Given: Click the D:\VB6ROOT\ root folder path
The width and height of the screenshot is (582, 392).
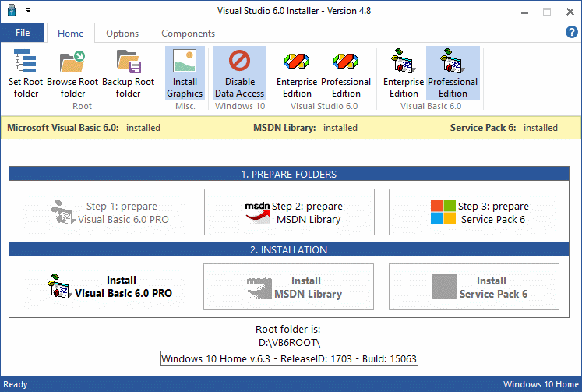Looking at the screenshot, I should point(289,342).
